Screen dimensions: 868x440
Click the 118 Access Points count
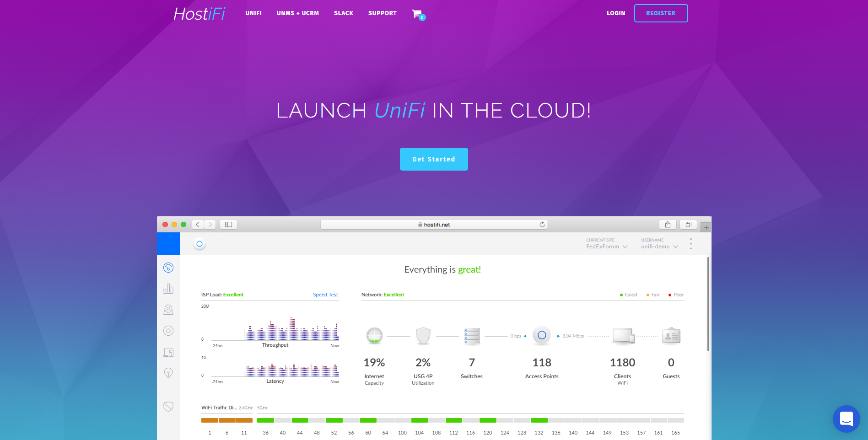click(x=542, y=363)
